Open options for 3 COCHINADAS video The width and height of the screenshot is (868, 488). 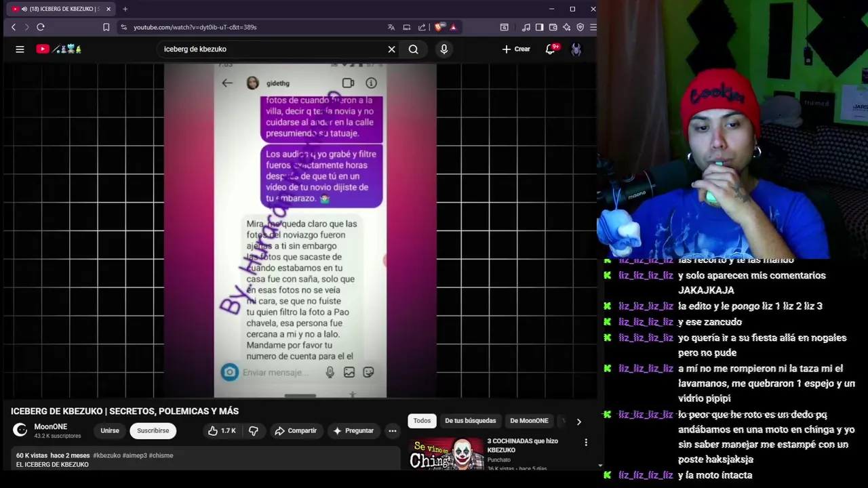click(586, 443)
